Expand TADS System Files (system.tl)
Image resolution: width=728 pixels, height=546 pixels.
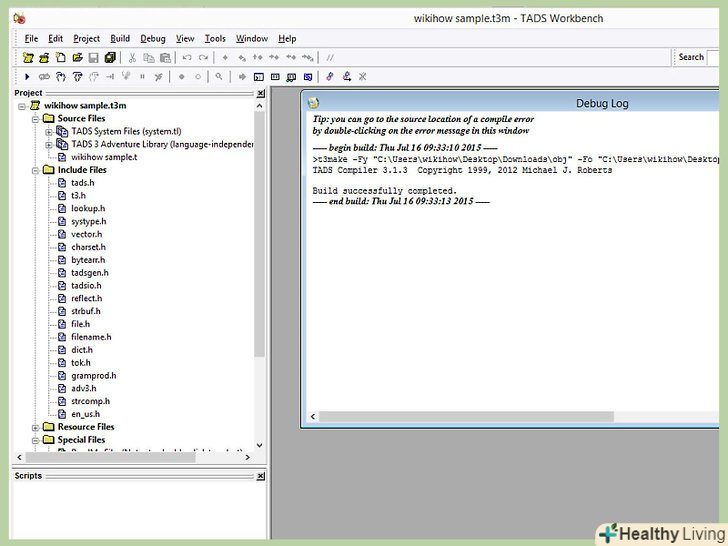(49, 132)
